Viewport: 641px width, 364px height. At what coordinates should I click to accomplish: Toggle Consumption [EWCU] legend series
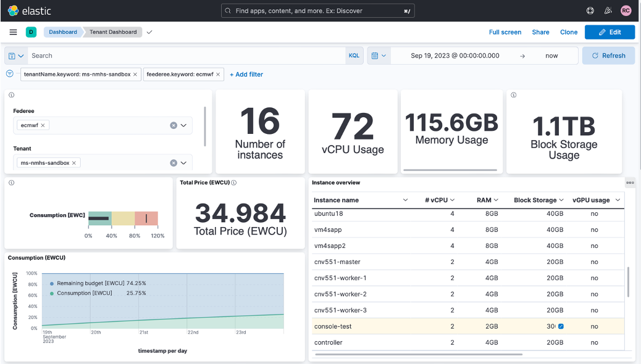tap(84, 293)
